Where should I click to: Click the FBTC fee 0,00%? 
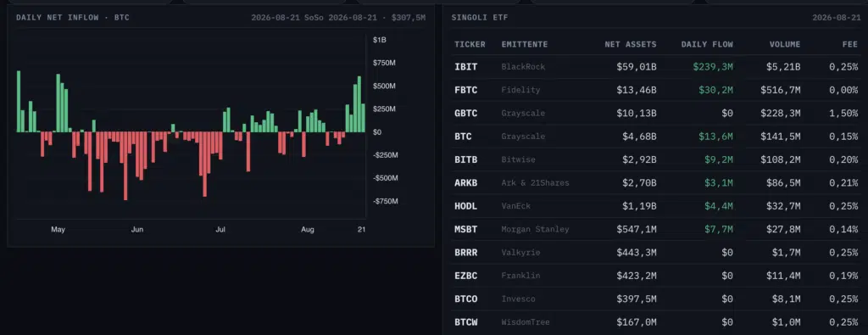click(x=843, y=90)
